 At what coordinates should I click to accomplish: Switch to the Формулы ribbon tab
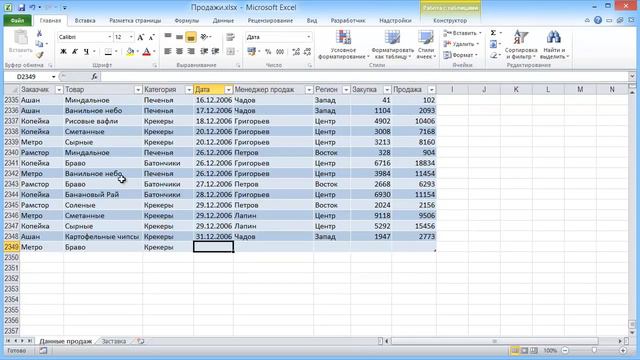[187, 20]
